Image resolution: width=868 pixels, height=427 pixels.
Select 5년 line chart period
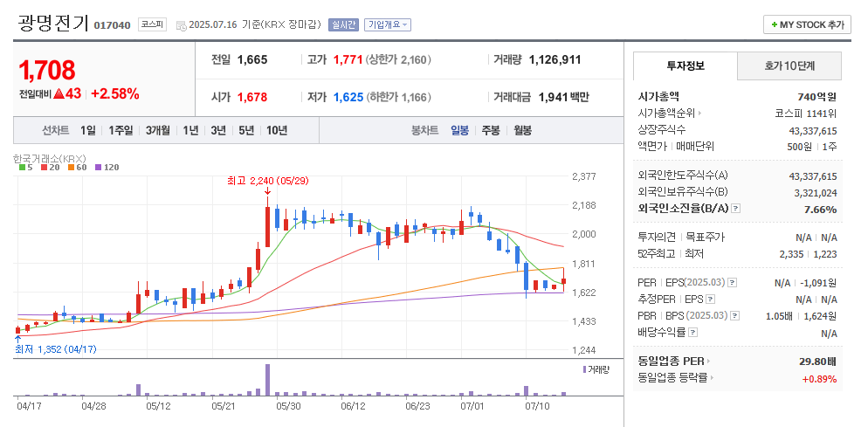click(246, 131)
